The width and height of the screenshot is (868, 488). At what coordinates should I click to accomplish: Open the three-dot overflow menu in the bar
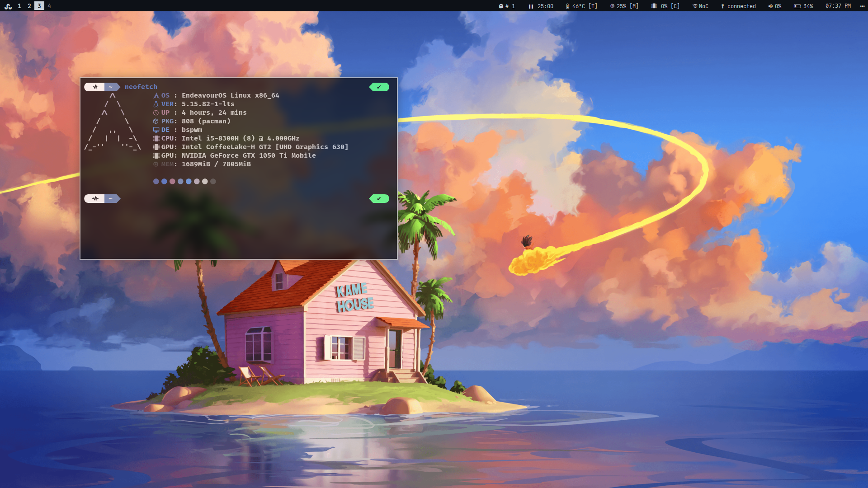pos(862,6)
